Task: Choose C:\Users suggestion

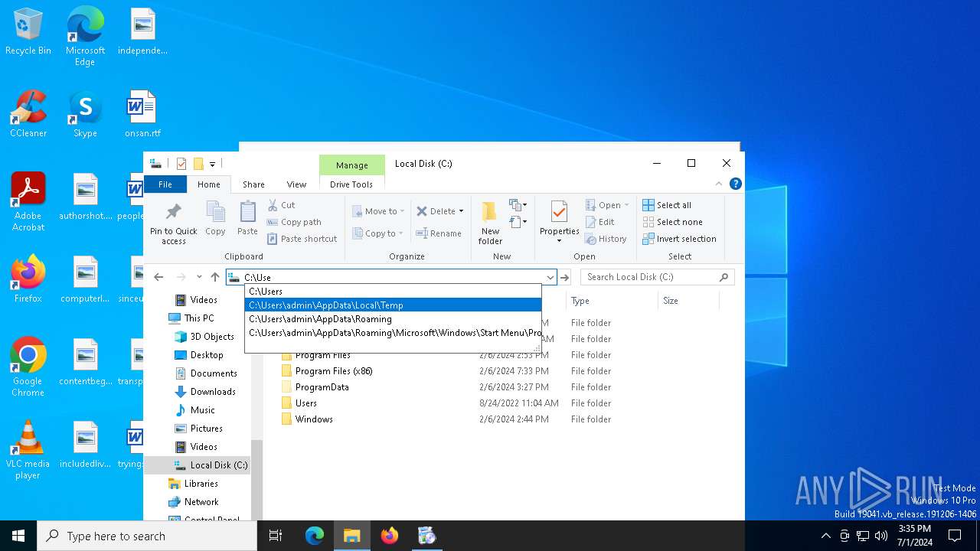Action: point(393,292)
